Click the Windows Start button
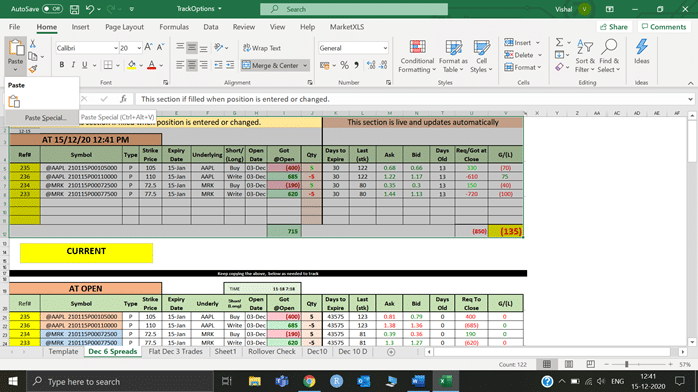 click(x=13, y=381)
